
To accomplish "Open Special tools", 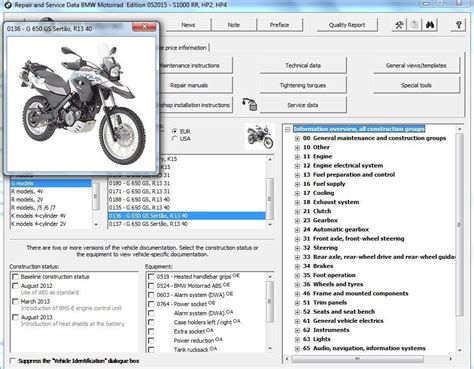I will (x=416, y=85).
